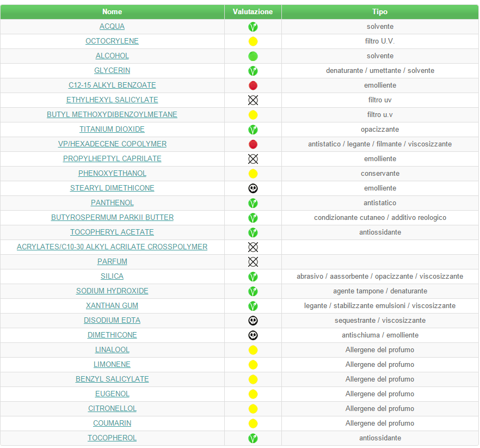Sort by the Nome column header
The image size is (480, 448).
click(x=112, y=11)
